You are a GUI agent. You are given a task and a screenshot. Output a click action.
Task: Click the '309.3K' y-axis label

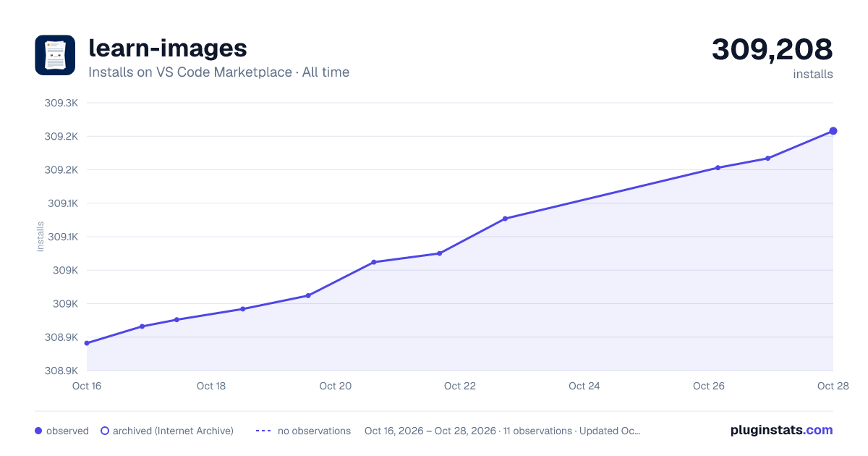61,103
